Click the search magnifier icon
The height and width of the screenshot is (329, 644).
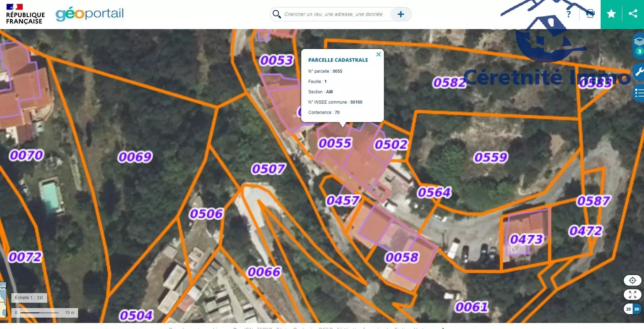point(277,14)
